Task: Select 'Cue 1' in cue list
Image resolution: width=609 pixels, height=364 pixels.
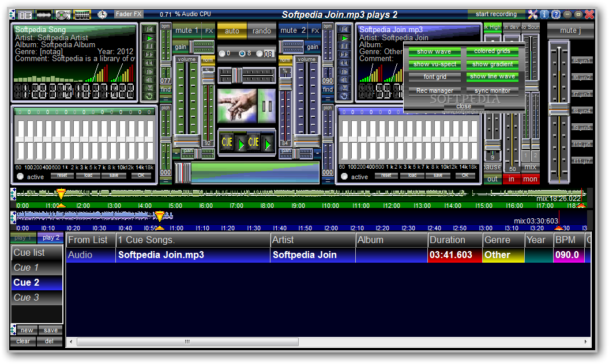Action: (37, 267)
